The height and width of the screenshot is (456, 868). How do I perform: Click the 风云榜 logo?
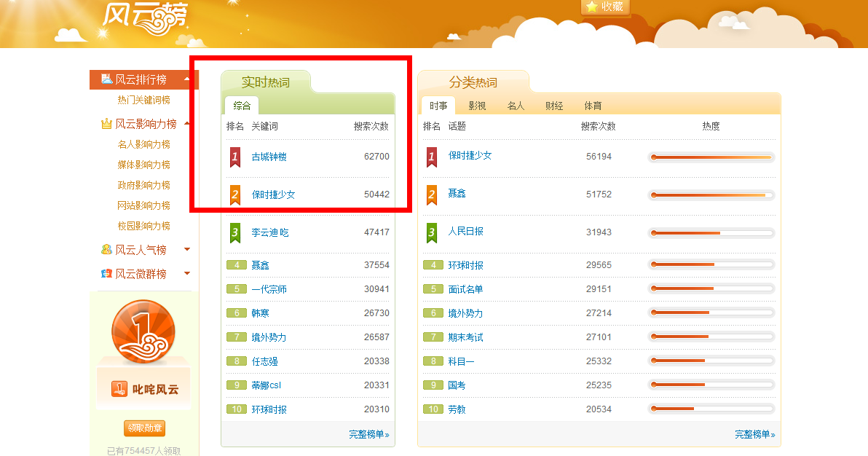pyautogui.click(x=144, y=17)
